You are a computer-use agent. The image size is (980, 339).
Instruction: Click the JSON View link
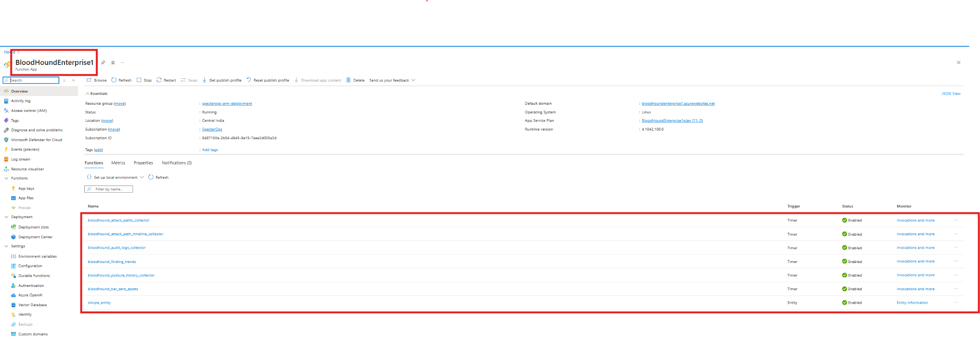coord(951,94)
